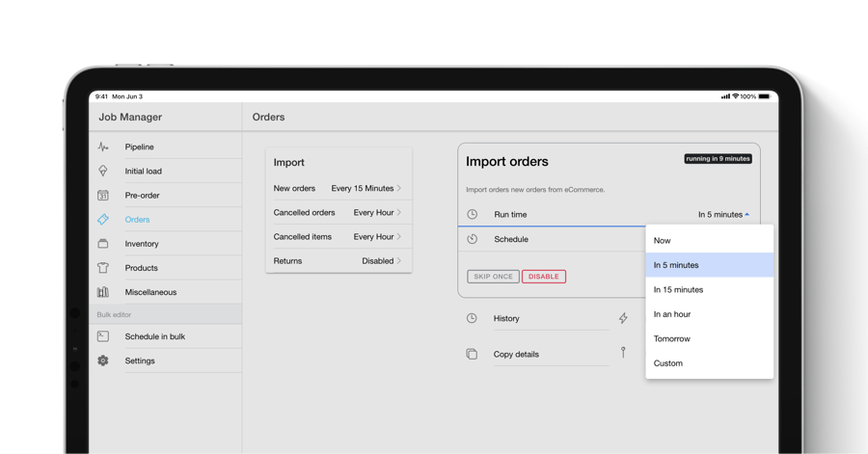Click the Copy details pin icon

[623, 354]
